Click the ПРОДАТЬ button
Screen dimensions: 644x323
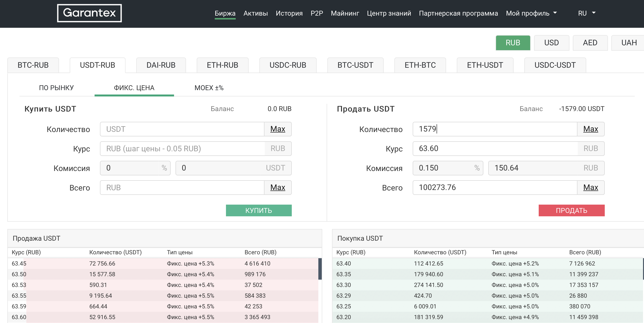572,210
